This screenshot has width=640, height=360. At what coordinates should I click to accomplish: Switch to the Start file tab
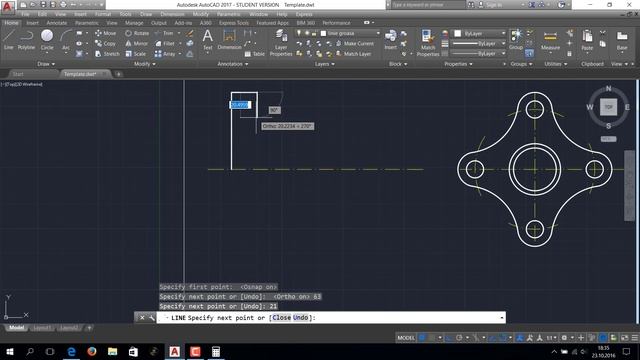pos(18,74)
